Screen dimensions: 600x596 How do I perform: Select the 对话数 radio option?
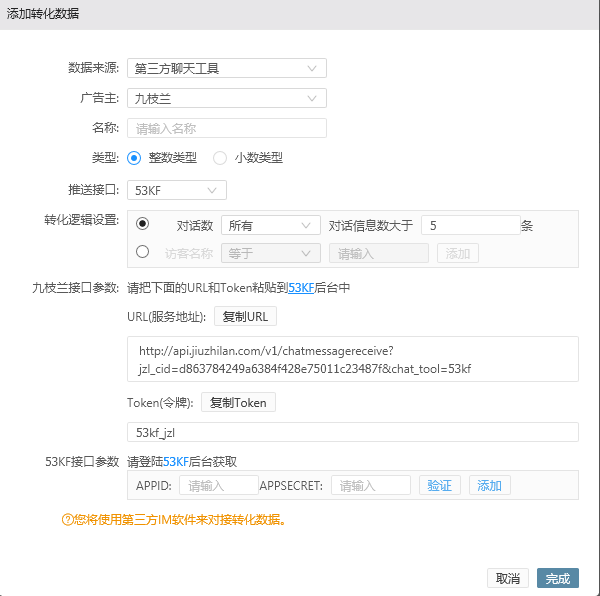point(142,223)
